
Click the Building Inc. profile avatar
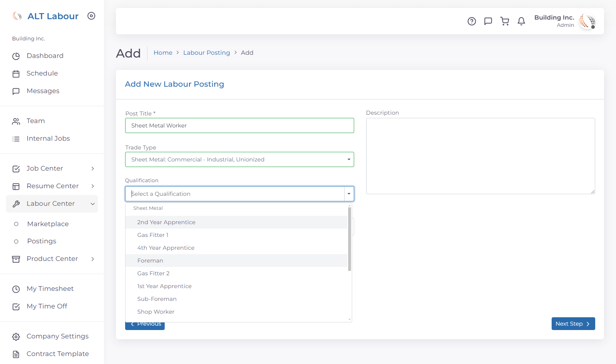tap(587, 21)
